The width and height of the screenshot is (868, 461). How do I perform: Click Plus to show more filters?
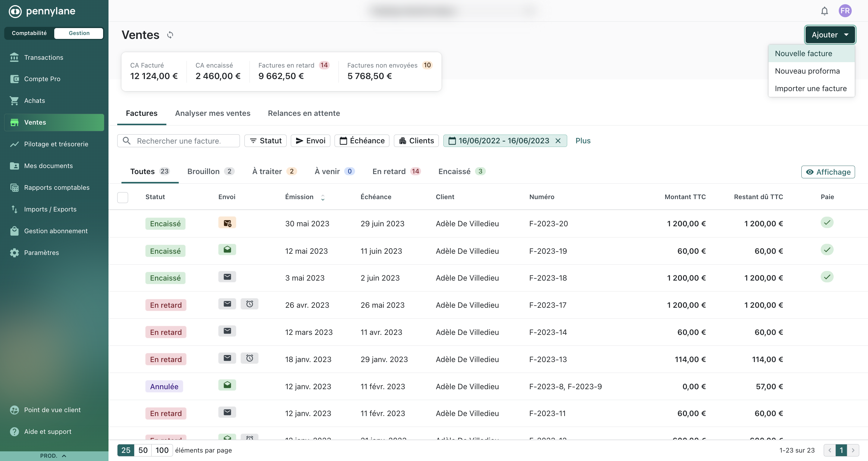583,141
